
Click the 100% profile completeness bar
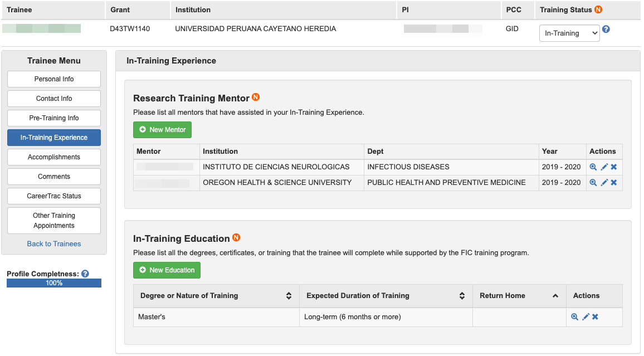pos(54,283)
